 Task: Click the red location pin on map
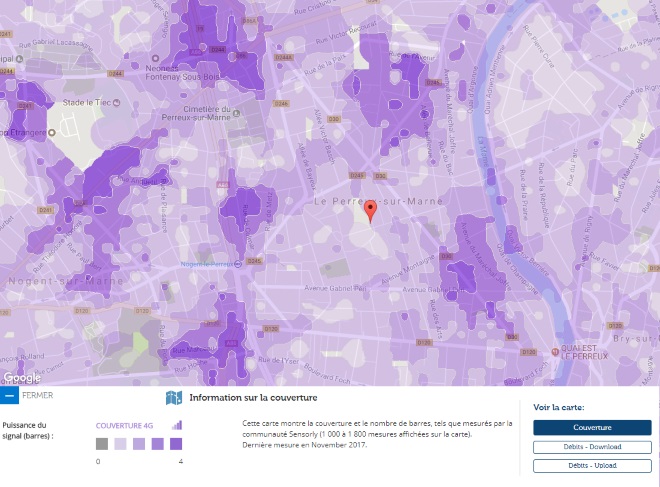tap(370, 211)
